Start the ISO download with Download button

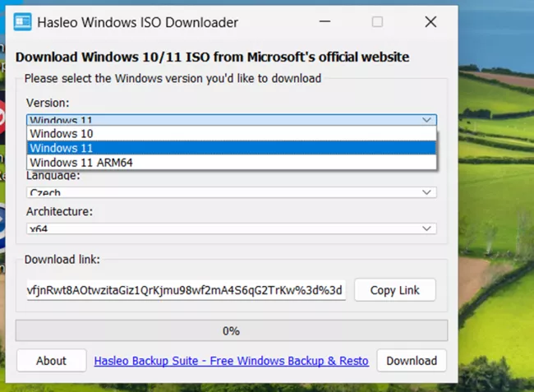[412, 361]
